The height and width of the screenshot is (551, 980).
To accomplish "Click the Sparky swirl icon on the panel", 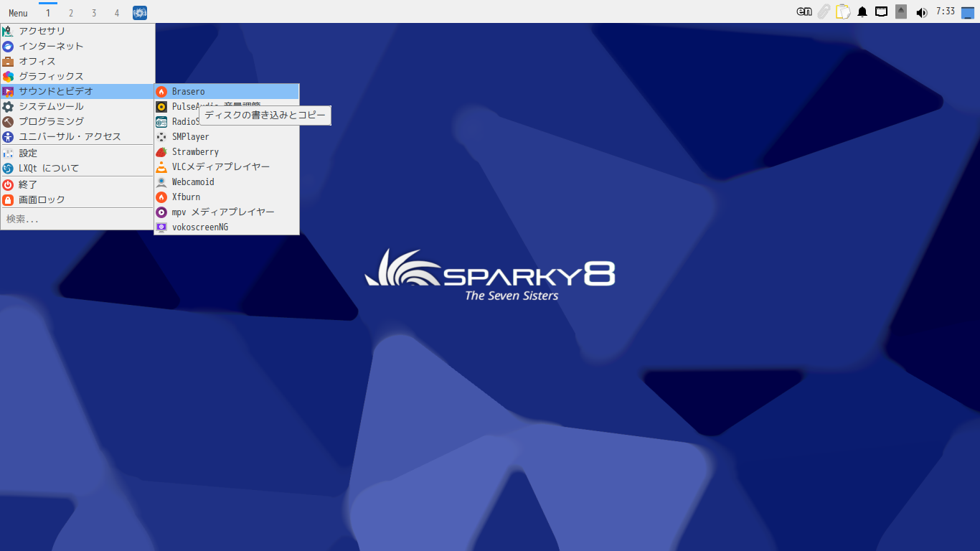I will [140, 13].
